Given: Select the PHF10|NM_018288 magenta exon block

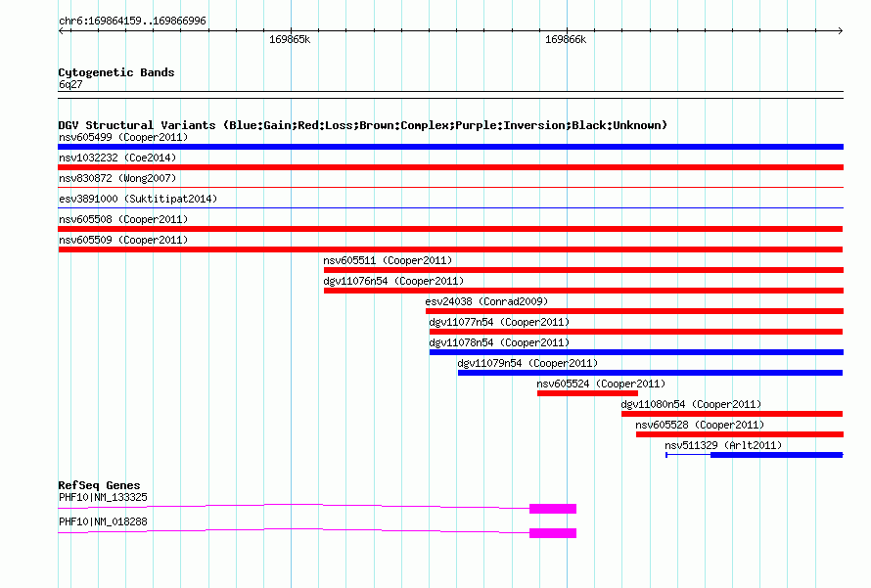Looking at the screenshot, I should pos(553,533).
